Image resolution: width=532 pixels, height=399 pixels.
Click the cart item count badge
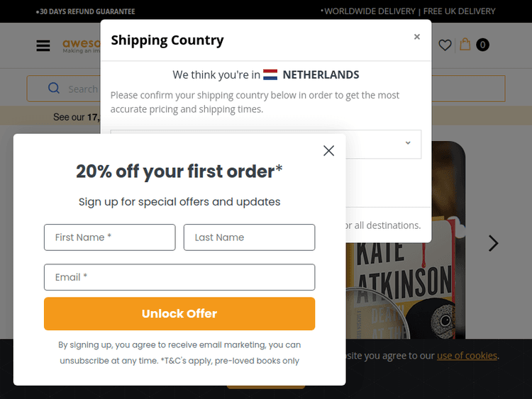point(482,45)
